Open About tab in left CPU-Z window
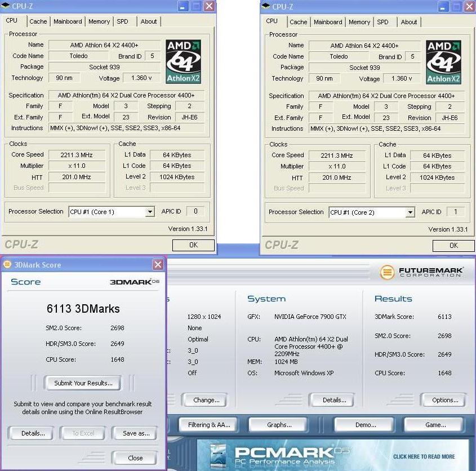This screenshot has height=471, width=476. pyautogui.click(x=149, y=21)
